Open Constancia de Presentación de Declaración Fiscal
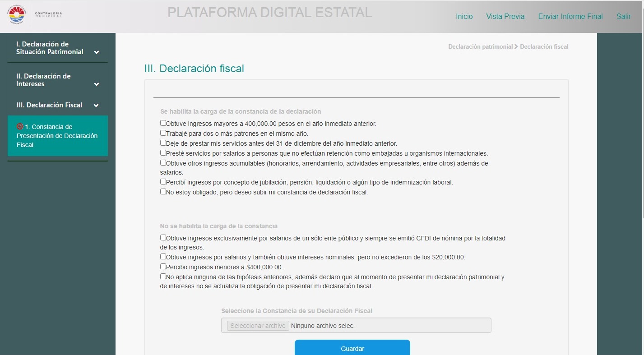Viewport: 644px width, 355px height. pyautogui.click(x=57, y=136)
